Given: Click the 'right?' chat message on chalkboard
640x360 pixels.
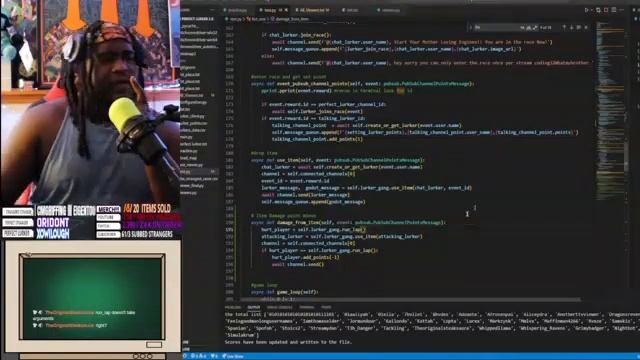Looking at the screenshot, I should point(102,325).
